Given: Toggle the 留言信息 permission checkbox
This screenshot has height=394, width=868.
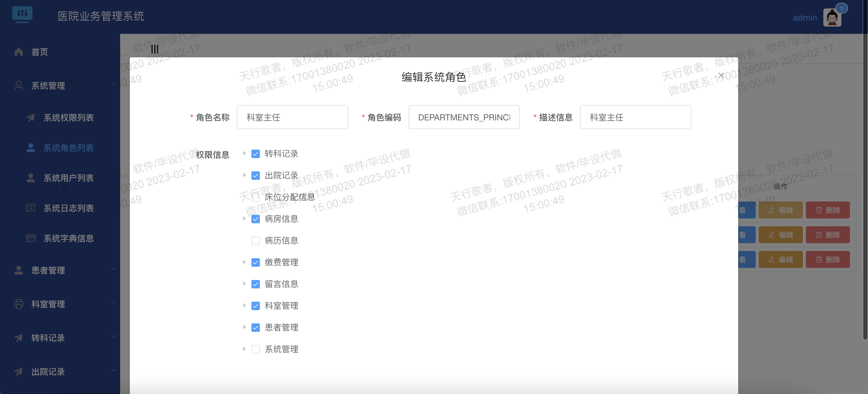Looking at the screenshot, I should coord(256,284).
